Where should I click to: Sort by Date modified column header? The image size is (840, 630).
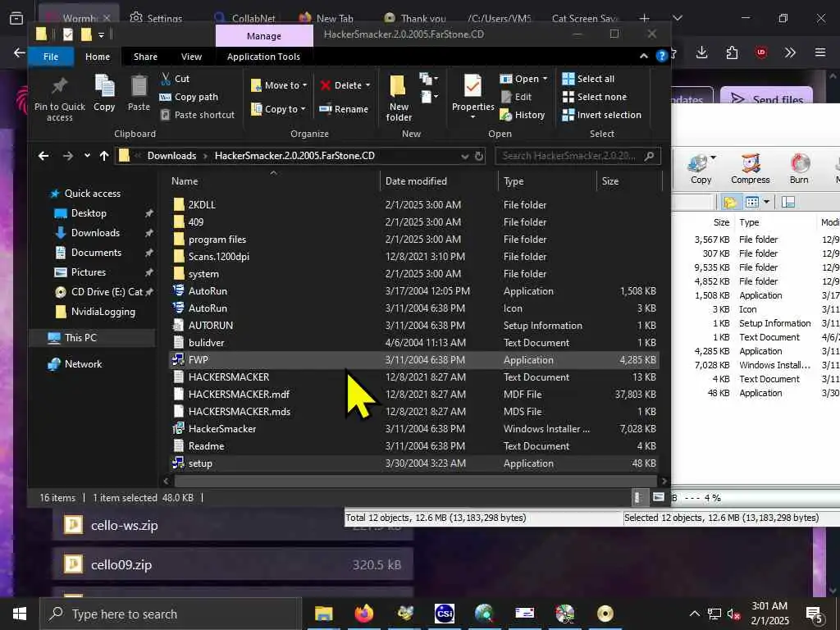(439, 181)
